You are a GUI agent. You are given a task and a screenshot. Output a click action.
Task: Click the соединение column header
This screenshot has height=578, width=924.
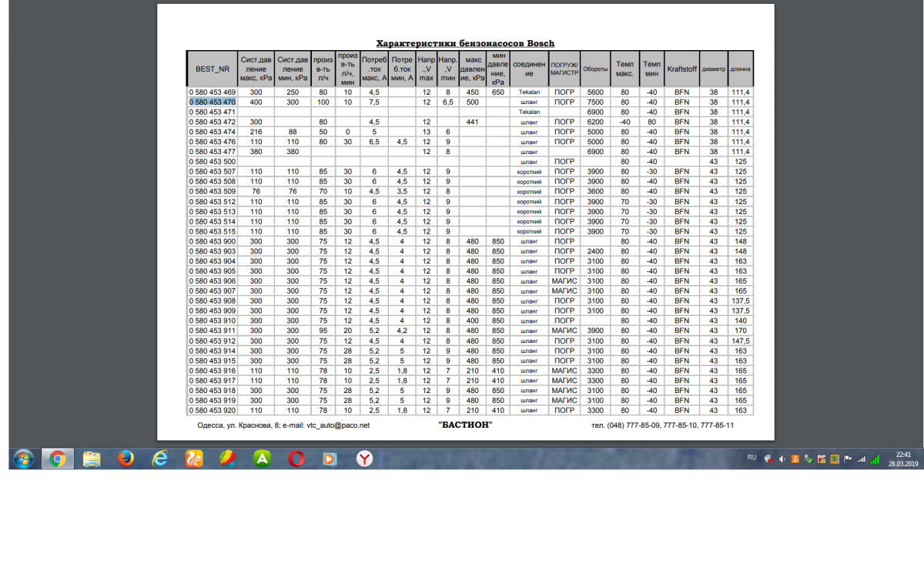[x=529, y=69]
